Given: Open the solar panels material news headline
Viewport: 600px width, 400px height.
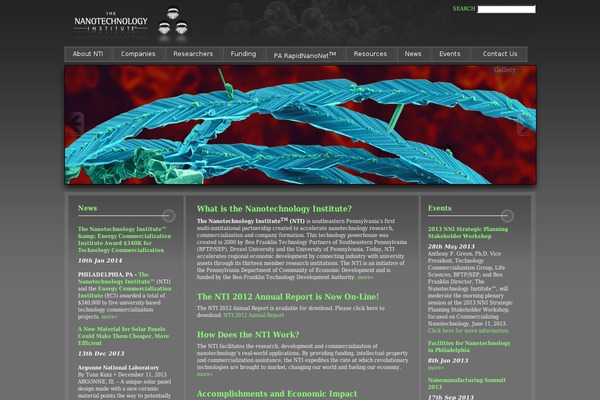Looking at the screenshot, I should click(x=124, y=336).
